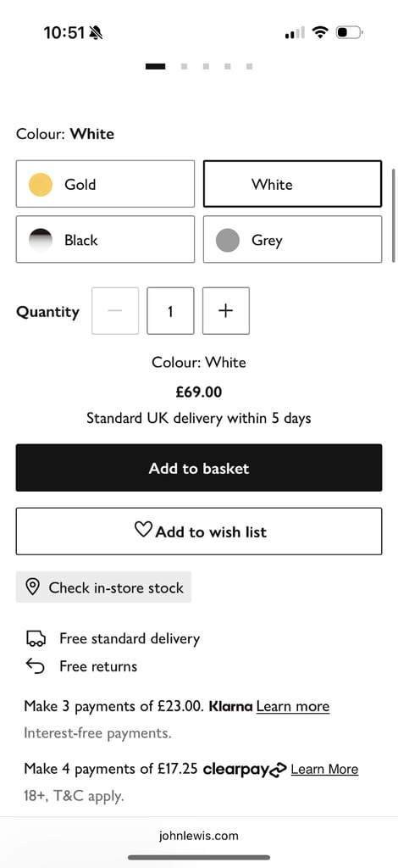Increase quantity with the plus button
398x868 pixels.
coord(225,310)
